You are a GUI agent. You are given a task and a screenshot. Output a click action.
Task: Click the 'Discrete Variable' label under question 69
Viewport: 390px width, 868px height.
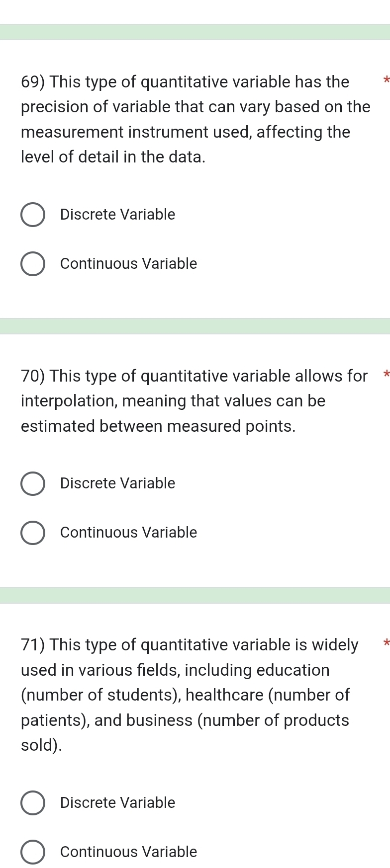coord(117,215)
